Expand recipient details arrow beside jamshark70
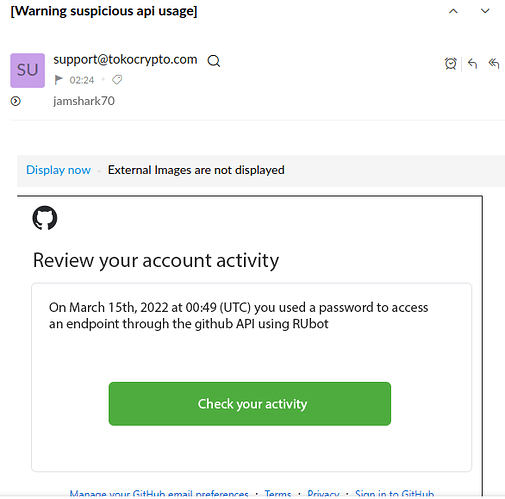The image size is (505, 499). coord(15,101)
